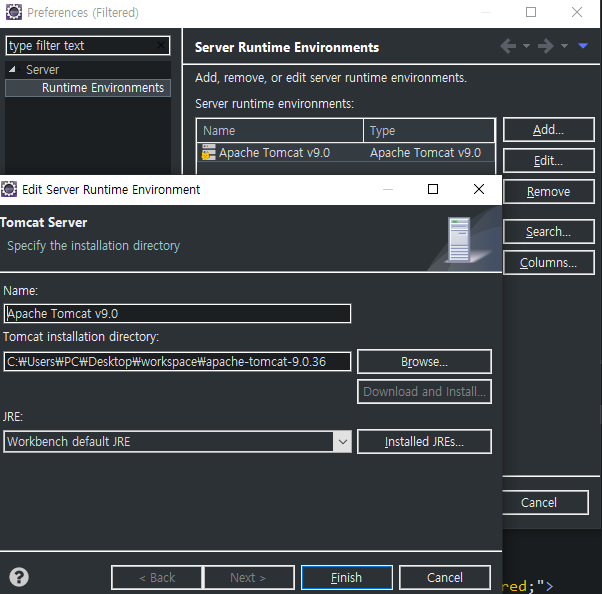
Task: Click the Eclipse icon in Edit dialog title bar
Action: [9, 189]
